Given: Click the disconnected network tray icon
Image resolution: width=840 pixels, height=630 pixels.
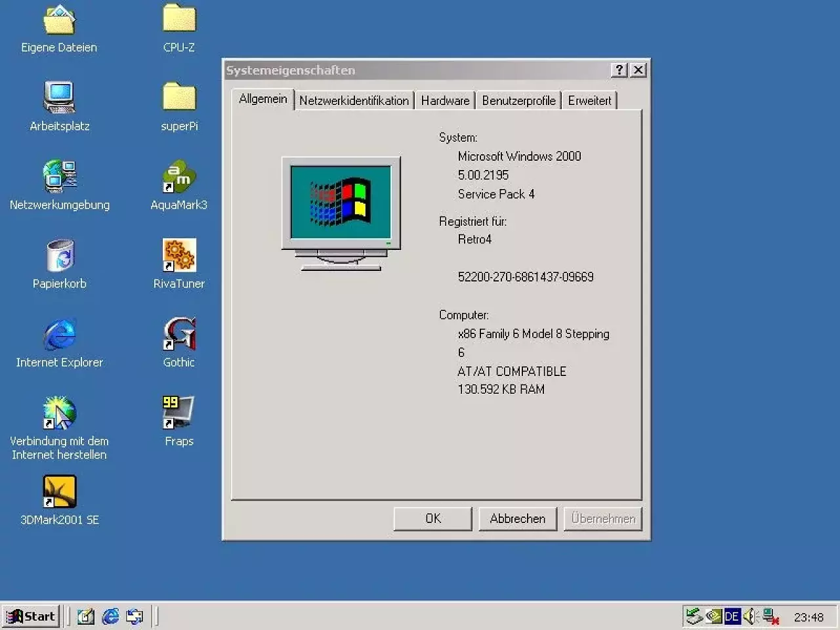Looking at the screenshot, I should point(770,617).
